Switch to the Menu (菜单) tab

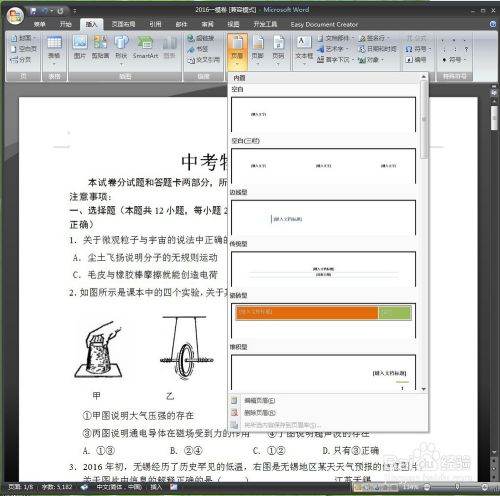[40, 24]
